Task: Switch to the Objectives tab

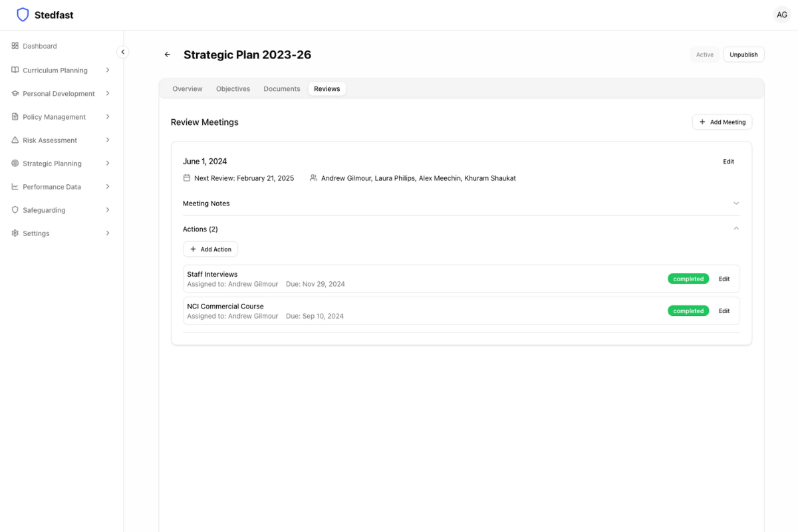Action: pyautogui.click(x=233, y=88)
